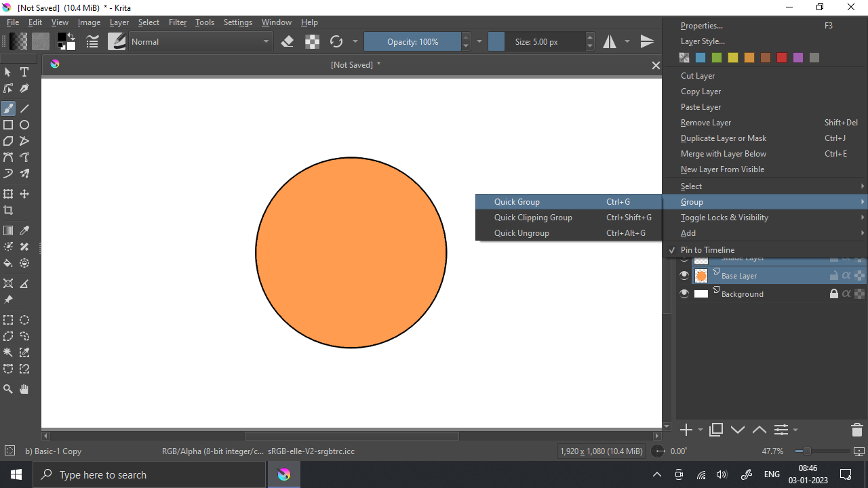Select the Bezier Curve tool

(x=8, y=157)
